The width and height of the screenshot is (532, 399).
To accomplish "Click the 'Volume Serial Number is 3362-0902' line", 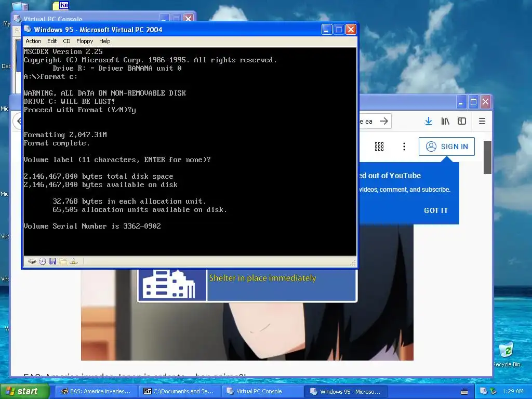I will [x=92, y=226].
